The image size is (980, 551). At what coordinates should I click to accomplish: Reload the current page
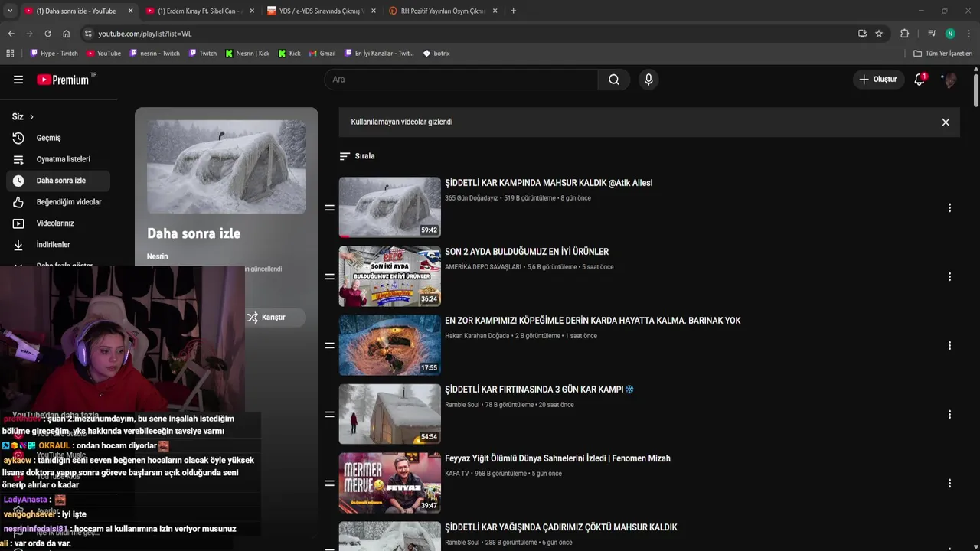pyautogui.click(x=47, y=34)
